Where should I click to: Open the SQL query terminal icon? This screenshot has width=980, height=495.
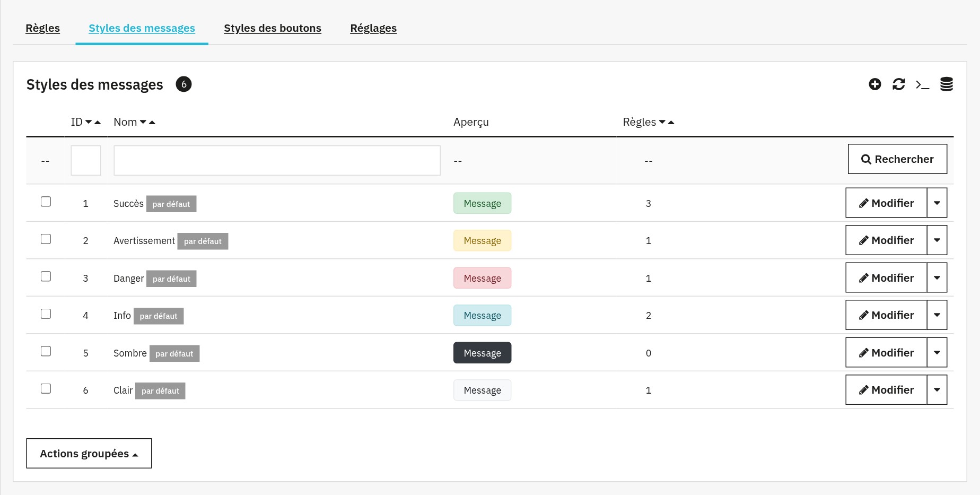[x=923, y=84]
